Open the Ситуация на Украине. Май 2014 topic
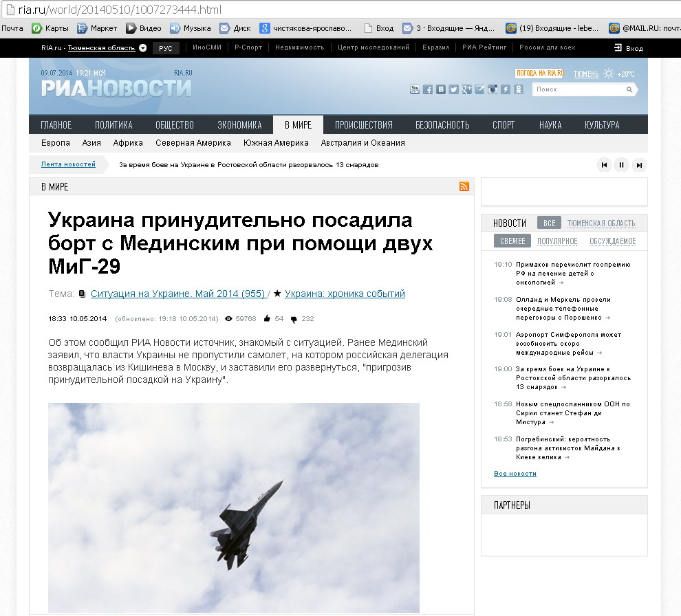Viewport: 681px width, 616px height. [178, 294]
